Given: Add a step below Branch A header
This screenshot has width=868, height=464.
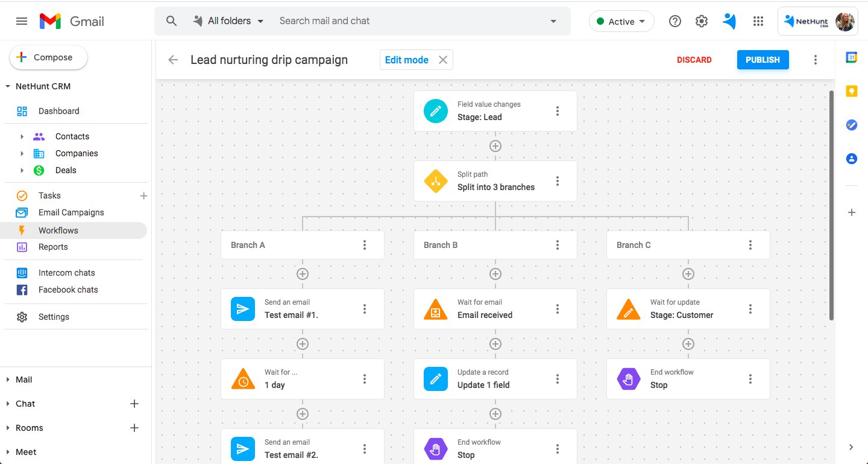Looking at the screenshot, I should pyautogui.click(x=303, y=274).
